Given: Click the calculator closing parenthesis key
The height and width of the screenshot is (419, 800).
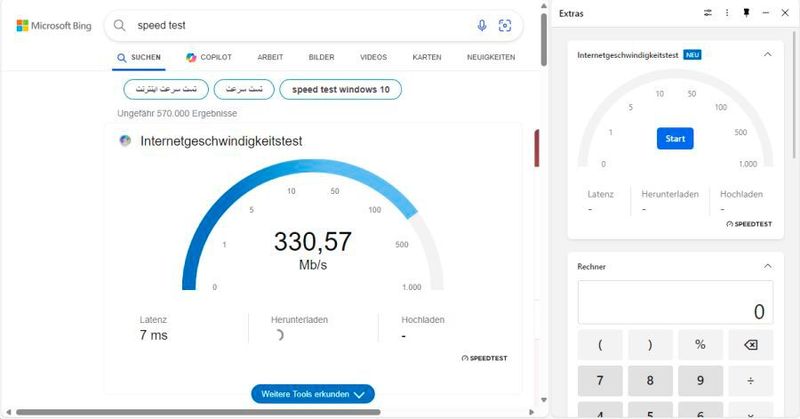Looking at the screenshot, I should point(650,345).
